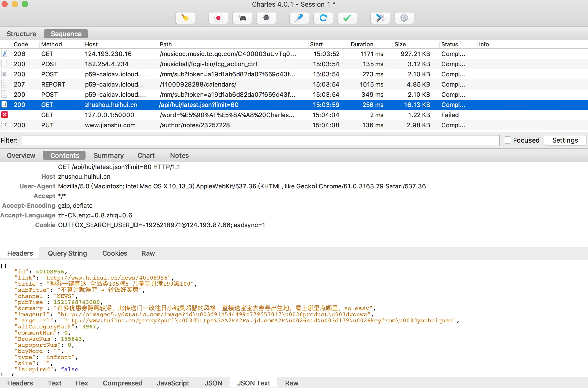Click the "isExpired": false JSON line
Image resolution: width=588 pixels, height=388 pixels.
47,369
